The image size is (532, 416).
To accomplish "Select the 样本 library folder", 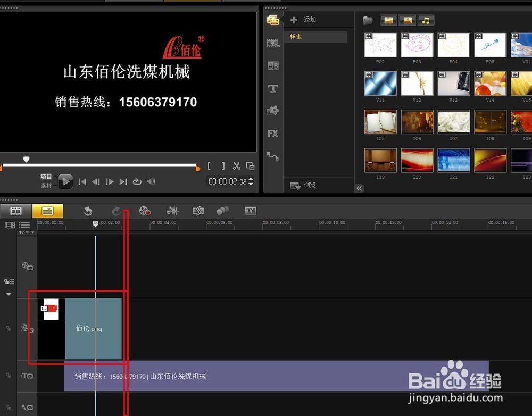I will (x=315, y=37).
